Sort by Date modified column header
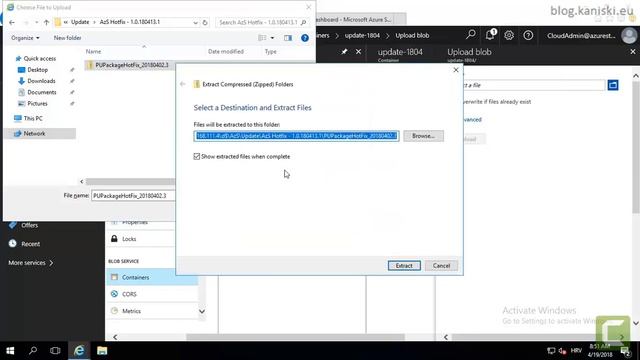The image size is (640, 360). click(226, 51)
